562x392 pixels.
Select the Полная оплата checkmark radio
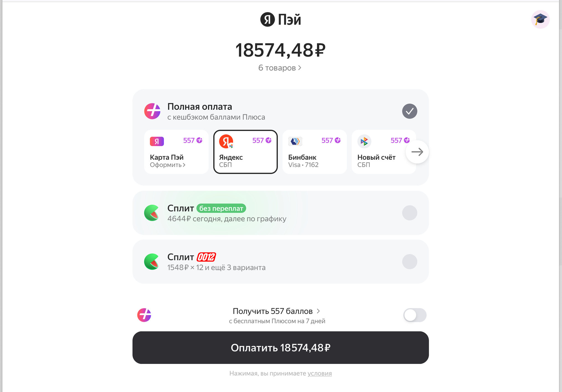tap(409, 111)
